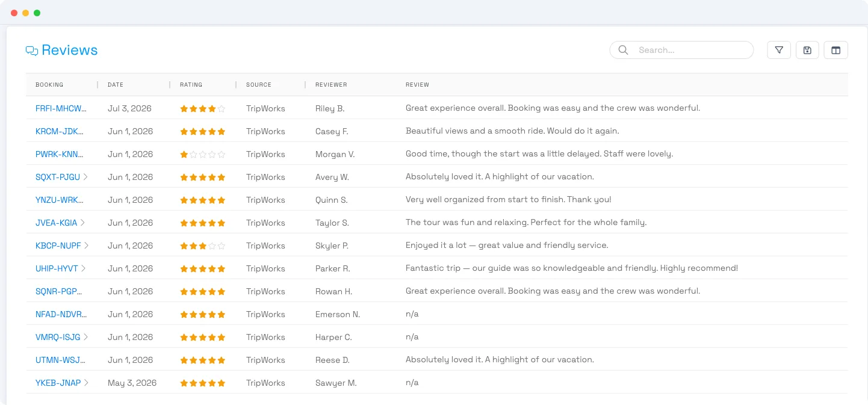Click the five-star rating for Sawyer M.
This screenshot has width=868, height=405.
pyautogui.click(x=203, y=383)
